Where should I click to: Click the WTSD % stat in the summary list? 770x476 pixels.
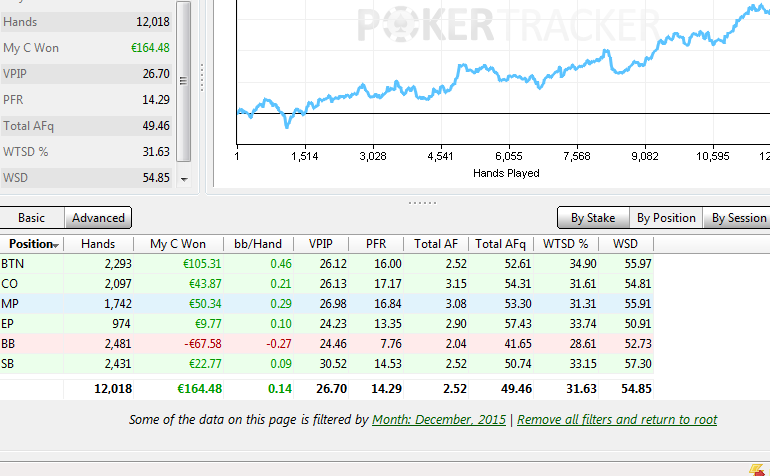click(x=86, y=152)
